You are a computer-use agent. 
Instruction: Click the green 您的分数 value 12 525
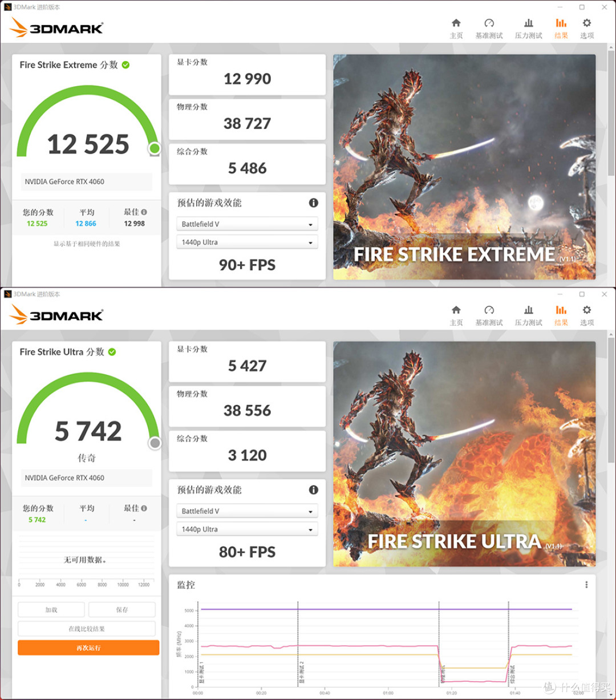(37, 224)
